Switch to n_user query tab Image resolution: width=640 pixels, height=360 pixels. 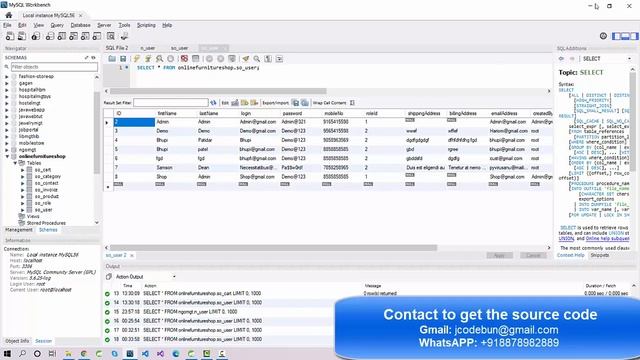(x=148, y=48)
